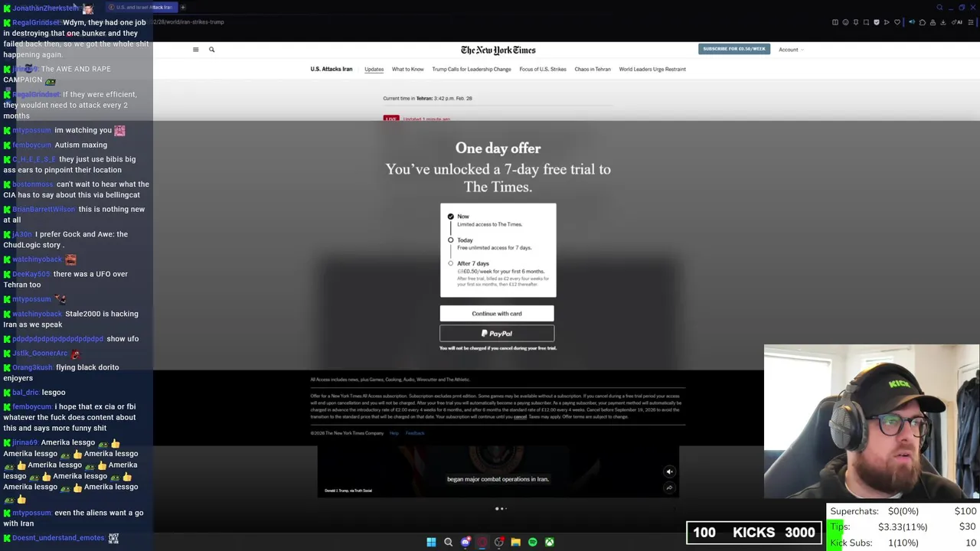Screen dimensions: 980x551
Task: Select the After 7 days radio marker
Action: [451, 263]
